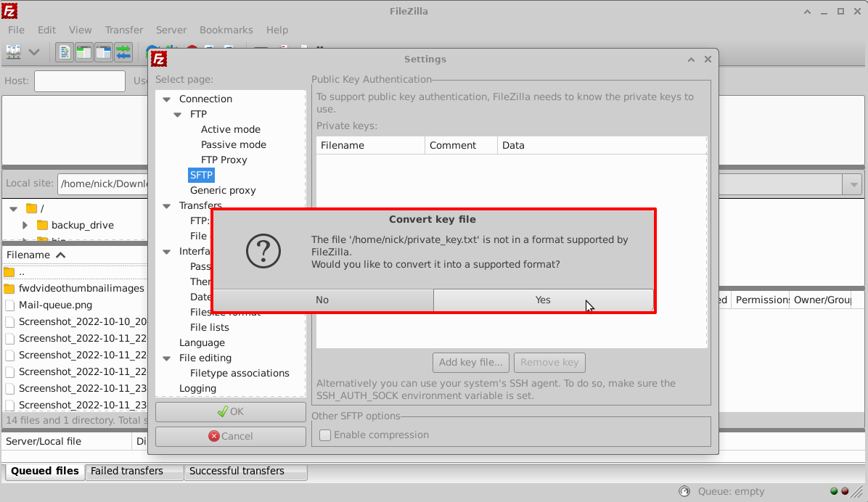This screenshot has width=868, height=502.
Task: Click the Remove key button
Action: coord(549,363)
